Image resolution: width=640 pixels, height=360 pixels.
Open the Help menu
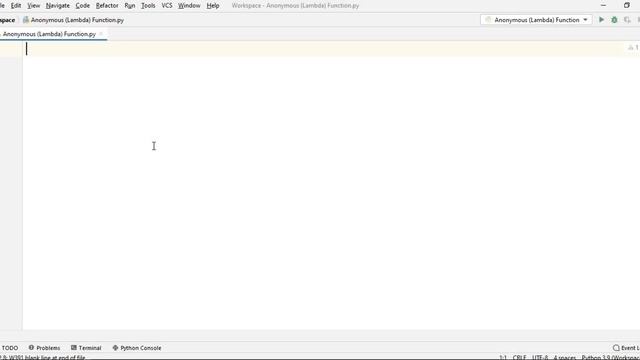point(213,6)
